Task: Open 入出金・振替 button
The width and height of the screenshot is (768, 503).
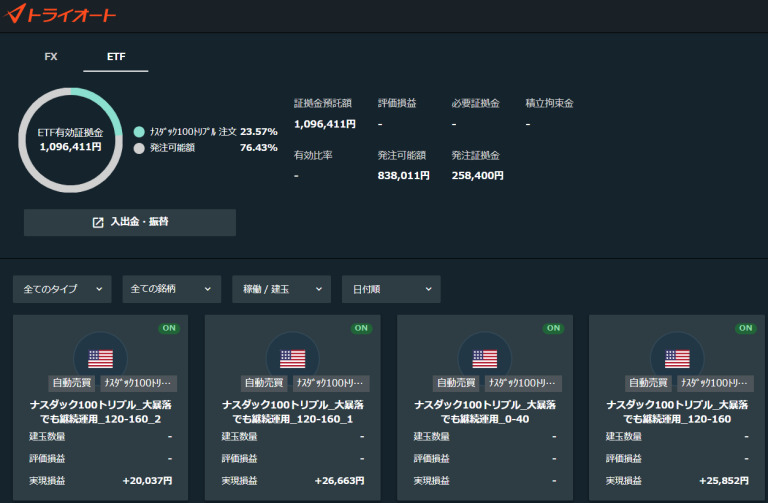Action: 130,222
